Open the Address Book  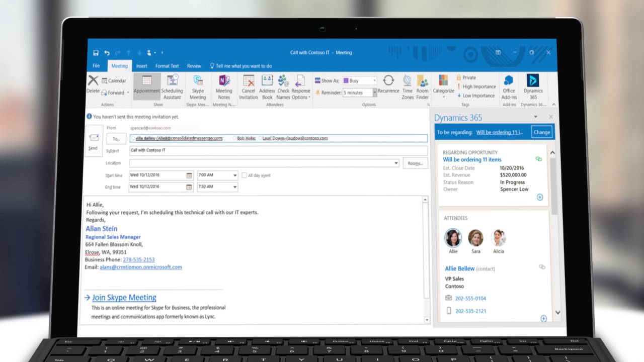tap(267, 86)
